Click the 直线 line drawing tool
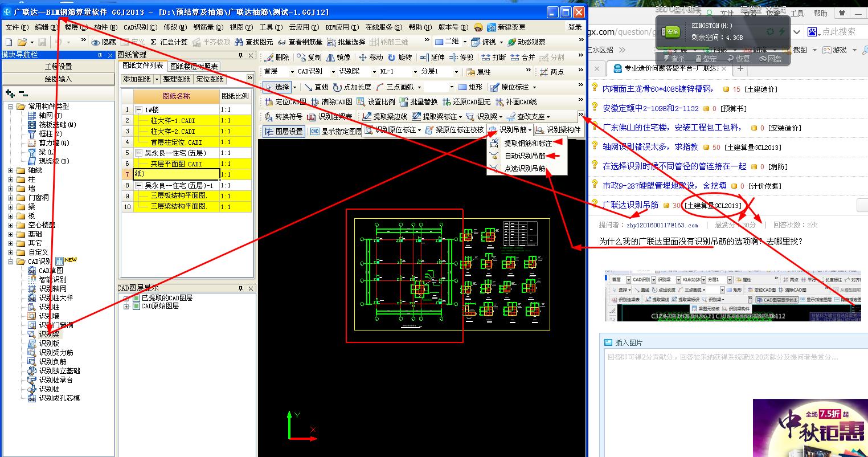The image size is (868, 457). pos(316,87)
